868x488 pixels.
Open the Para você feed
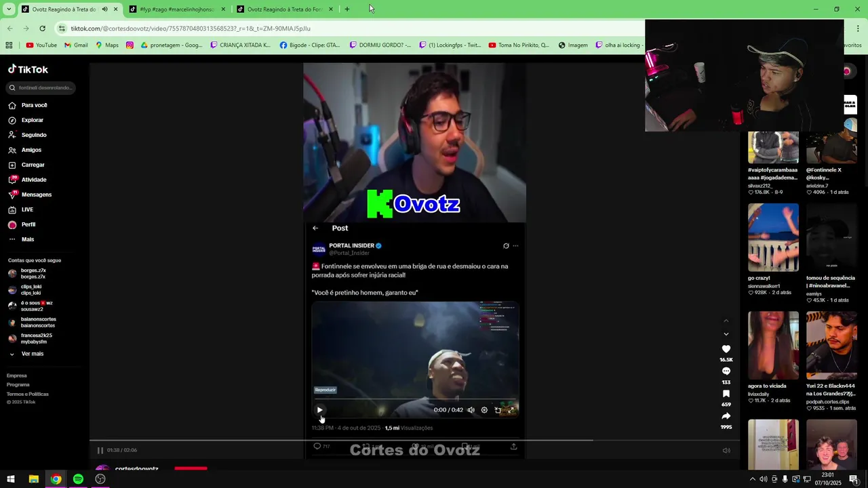pyautogui.click(x=34, y=105)
